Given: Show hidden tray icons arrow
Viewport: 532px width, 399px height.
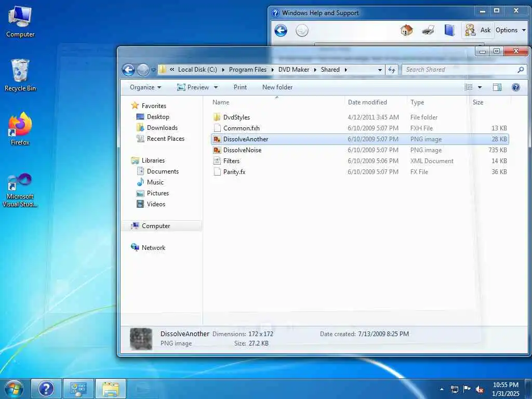Looking at the screenshot, I should (442, 389).
